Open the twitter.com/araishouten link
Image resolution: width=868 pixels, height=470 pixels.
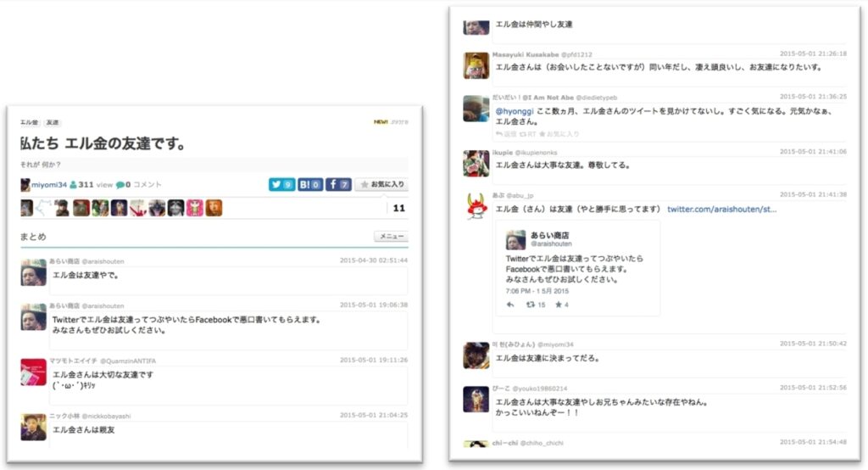(x=721, y=209)
